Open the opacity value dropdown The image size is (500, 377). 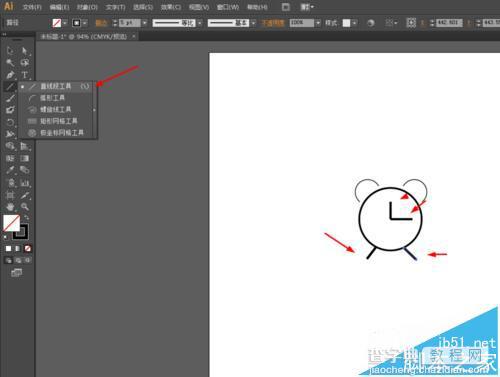click(318, 23)
